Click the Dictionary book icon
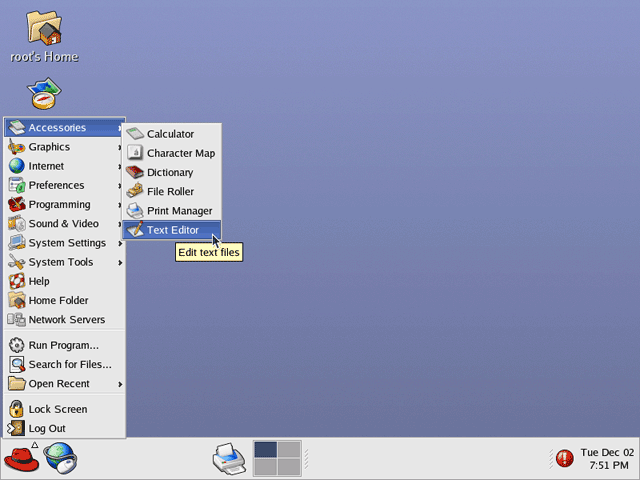This screenshot has height=480, width=640. (135, 172)
